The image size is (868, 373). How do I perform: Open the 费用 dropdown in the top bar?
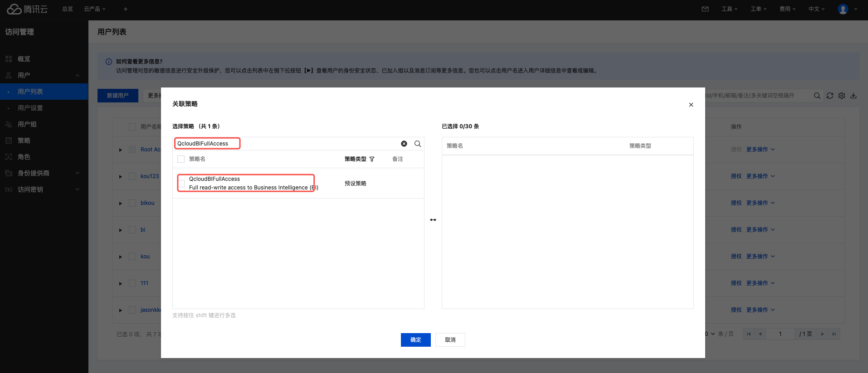(787, 9)
